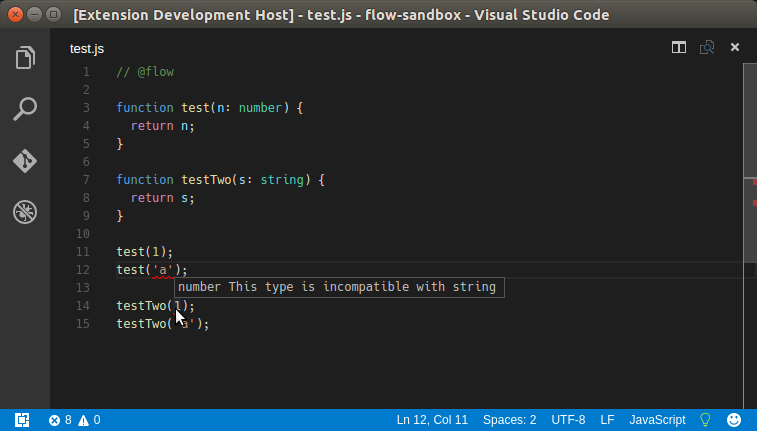Click the split editor icon
The width and height of the screenshot is (757, 431).
point(679,47)
